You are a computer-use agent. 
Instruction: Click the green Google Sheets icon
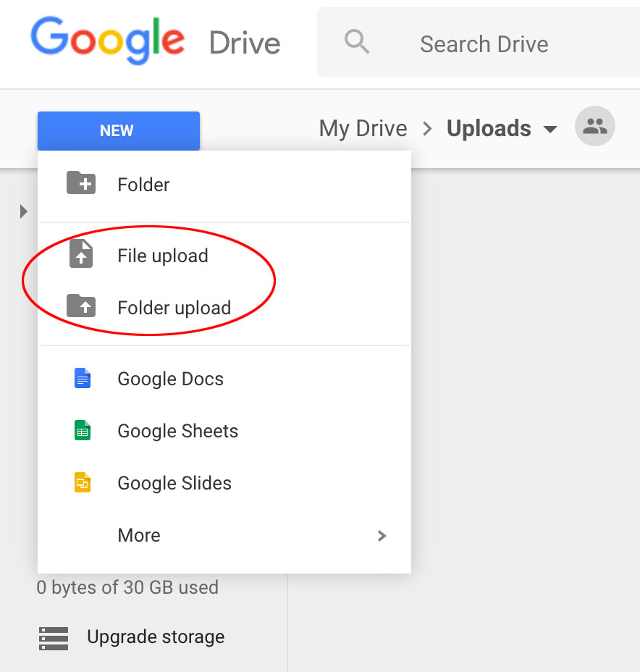(83, 431)
